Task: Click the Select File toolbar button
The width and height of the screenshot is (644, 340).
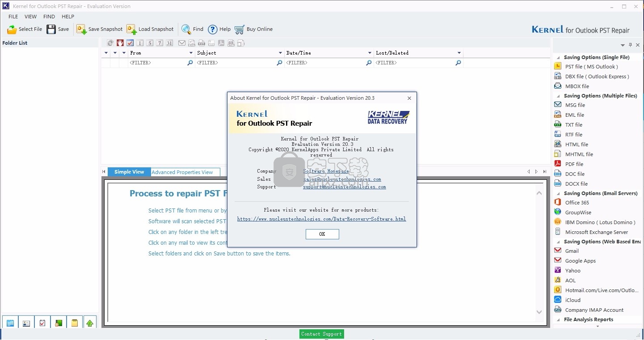Action: click(x=25, y=29)
